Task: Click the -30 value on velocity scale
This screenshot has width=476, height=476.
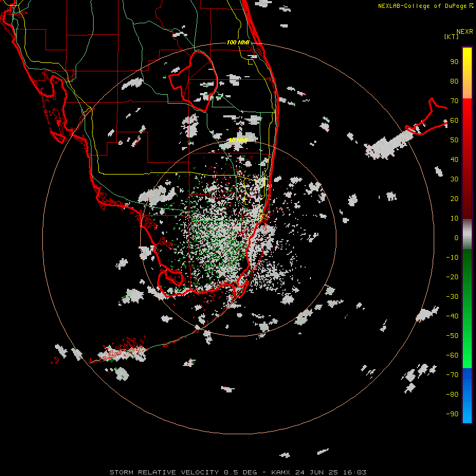Action: coord(452,297)
